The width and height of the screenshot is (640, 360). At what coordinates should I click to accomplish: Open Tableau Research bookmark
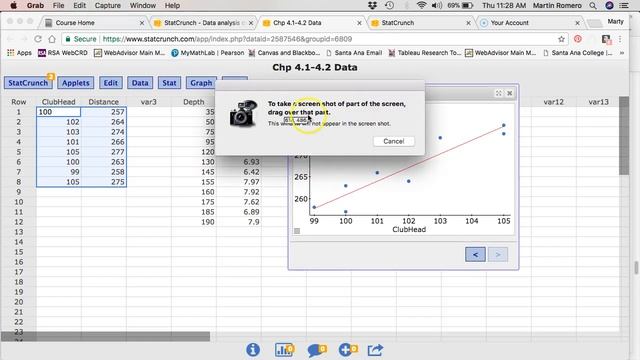[x=424, y=53]
